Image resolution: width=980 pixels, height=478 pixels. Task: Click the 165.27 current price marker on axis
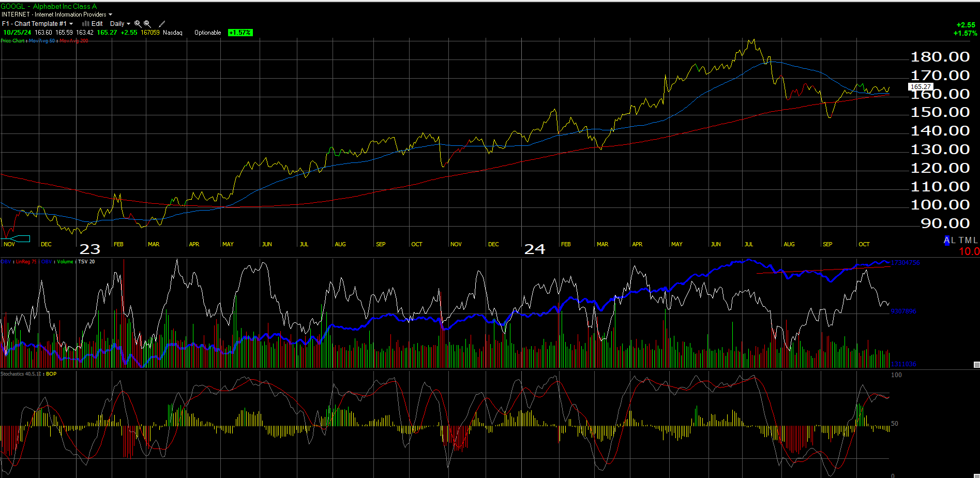tap(921, 87)
